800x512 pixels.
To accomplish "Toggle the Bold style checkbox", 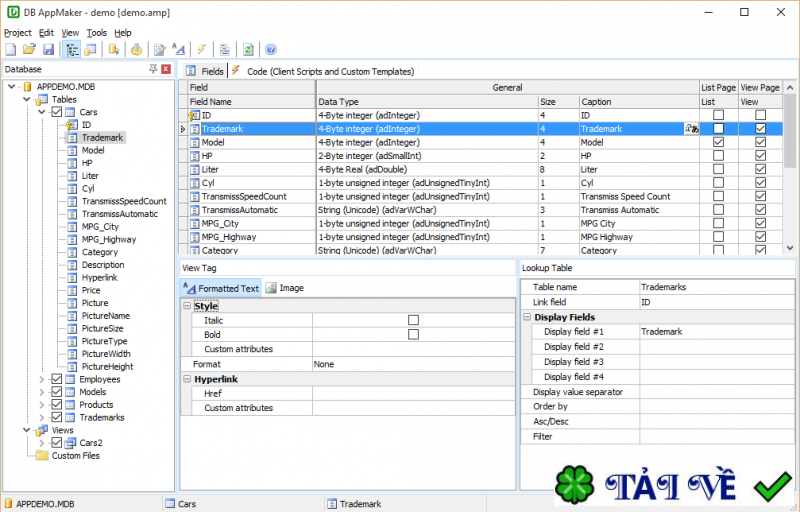I will (413, 334).
